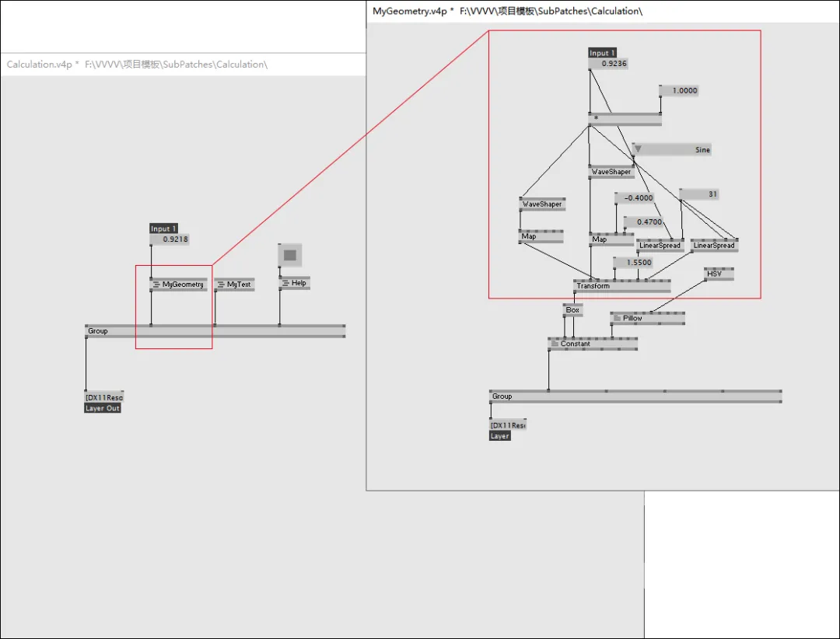Image resolution: width=840 pixels, height=639 pixels.
Task: Select the WaveShaper node just below Sine
Action: (x=611, y=172)
